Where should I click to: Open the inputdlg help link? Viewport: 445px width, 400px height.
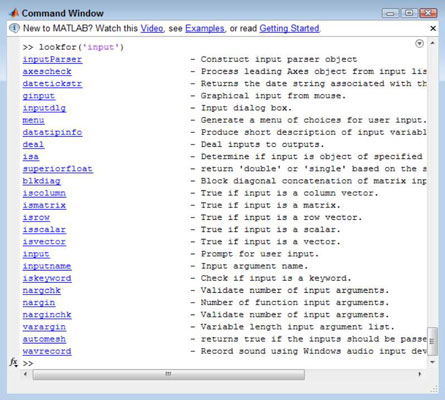tap(44, 108)
